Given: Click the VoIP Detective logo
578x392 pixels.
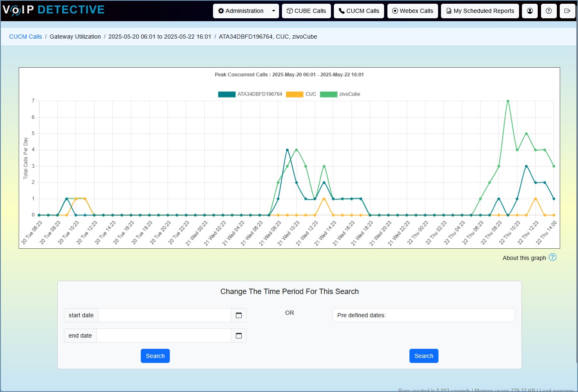Looking at the screenshot, I should [x=54, y=10].
